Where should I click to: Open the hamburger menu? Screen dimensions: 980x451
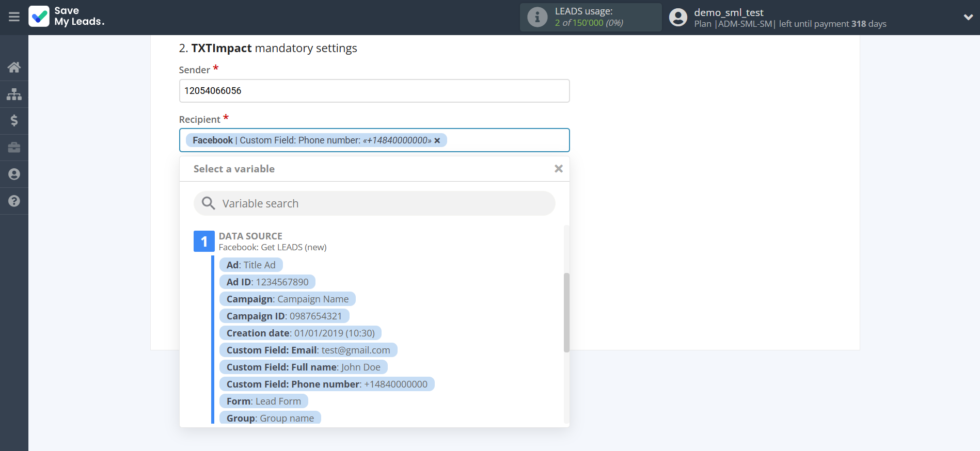click(x=14, y=17)
